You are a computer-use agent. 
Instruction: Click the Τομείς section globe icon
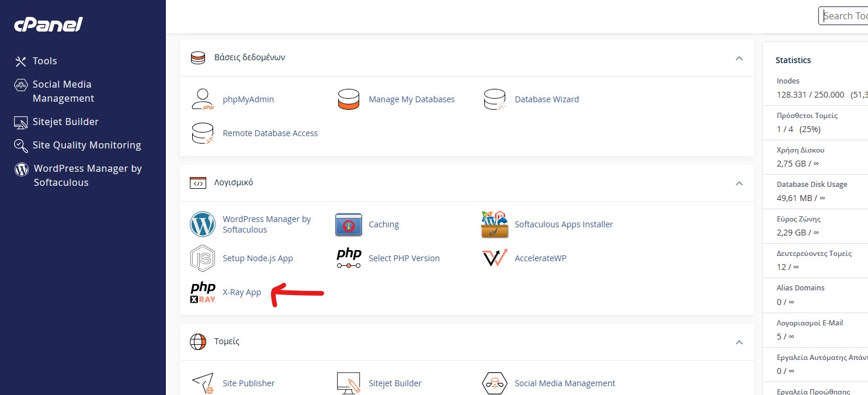coord(198,342)
